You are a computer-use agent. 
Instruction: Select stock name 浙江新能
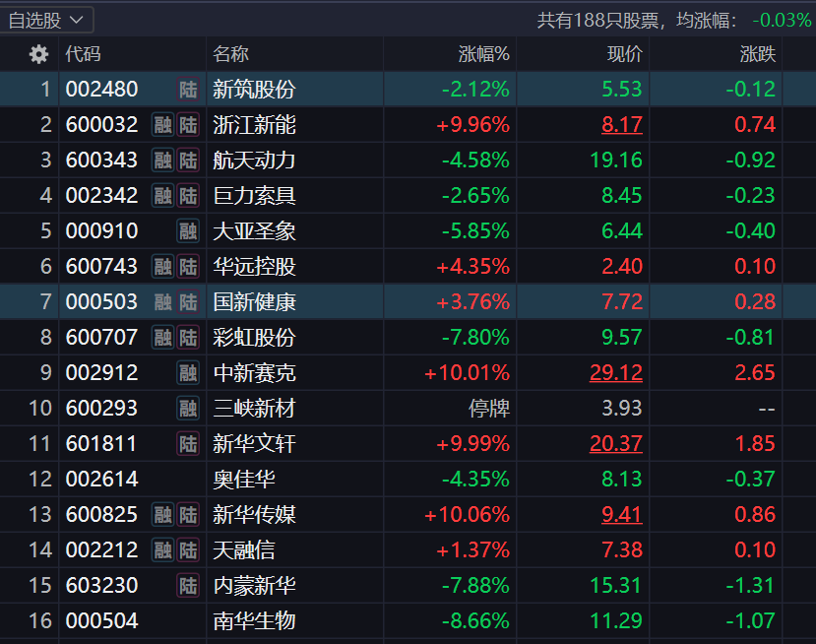coord(254,125)
